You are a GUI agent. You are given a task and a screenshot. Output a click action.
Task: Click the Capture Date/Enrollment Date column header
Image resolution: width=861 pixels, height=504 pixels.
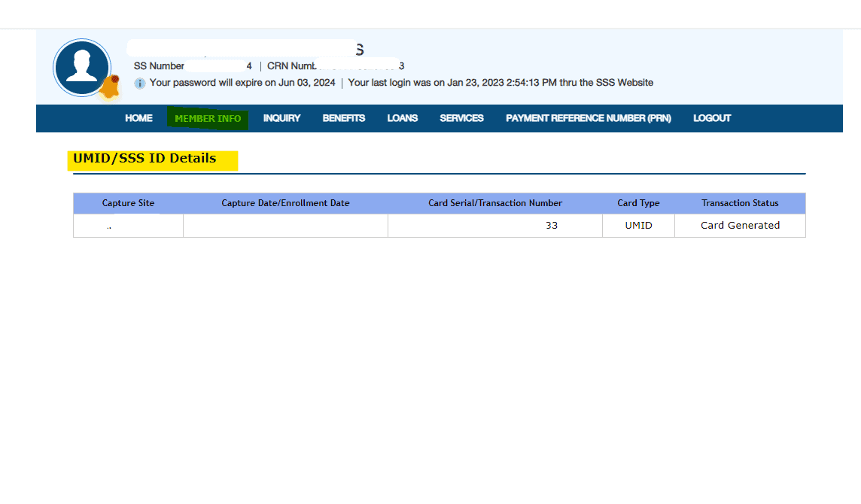click(285, 203)
